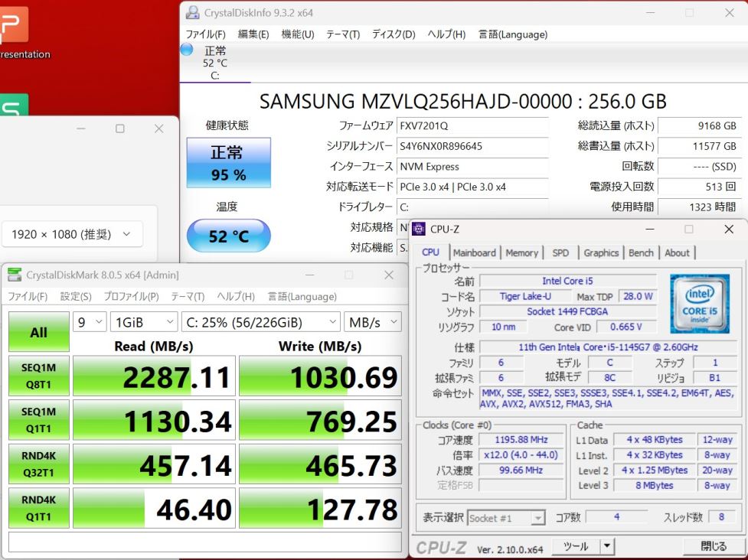Open the 1GiB test size dropdown
Image resolution: width=748 pixels, height=560 pixels.
coord(143,323)
